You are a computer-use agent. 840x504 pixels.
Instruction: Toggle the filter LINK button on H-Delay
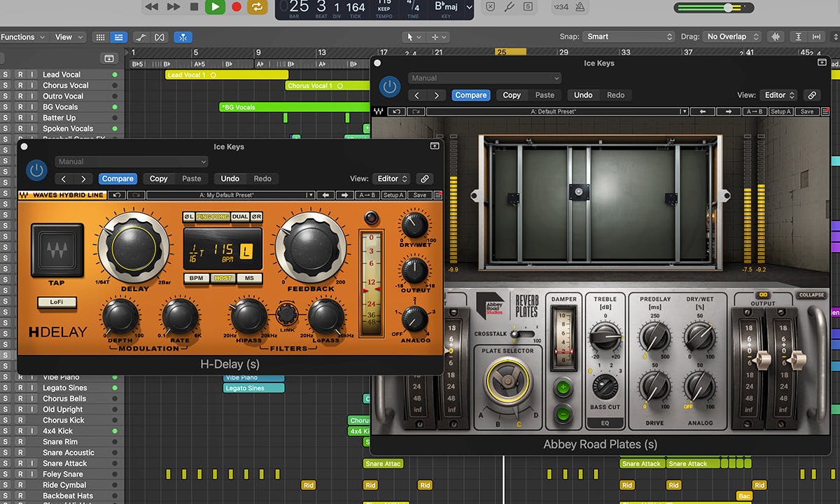286,315
